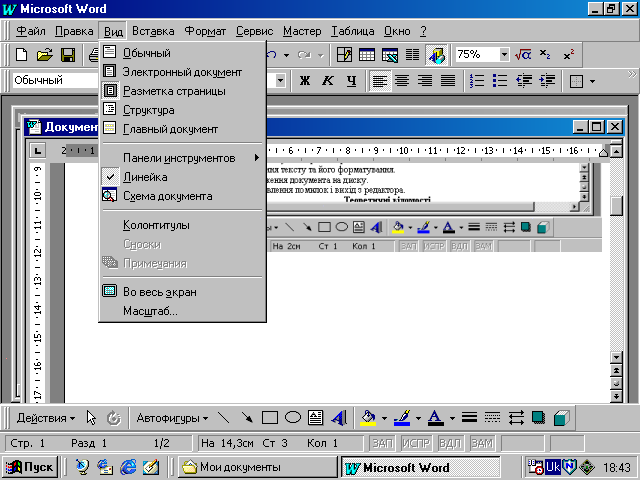640x480 pixels.
Task: Insert WordArt from the bottom Drawing toolbar
Action: click(339, 418)
